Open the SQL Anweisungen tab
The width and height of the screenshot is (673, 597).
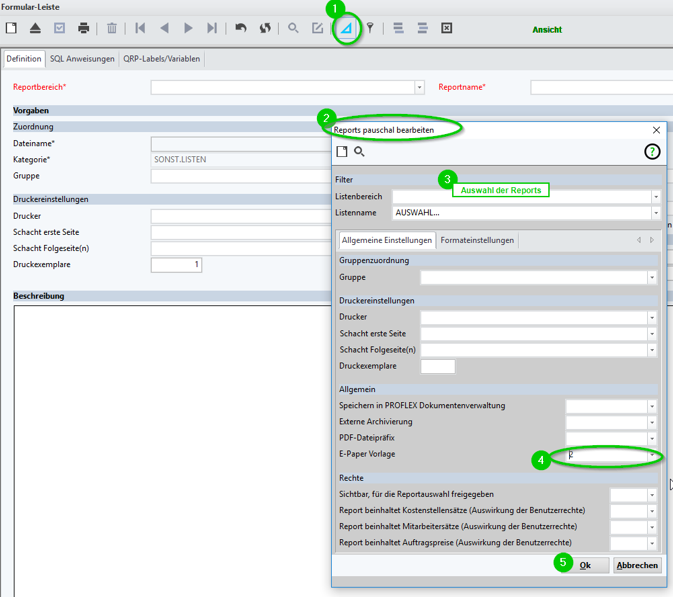82,59
